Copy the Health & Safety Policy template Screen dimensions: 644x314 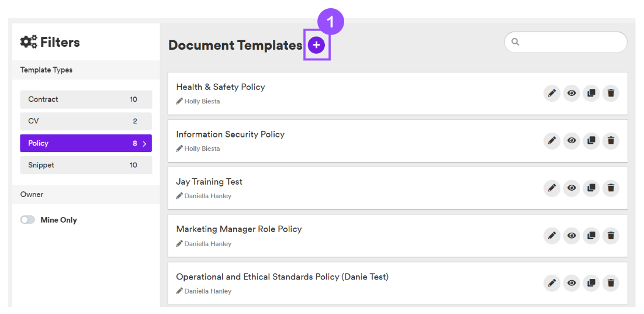[591, 94]
